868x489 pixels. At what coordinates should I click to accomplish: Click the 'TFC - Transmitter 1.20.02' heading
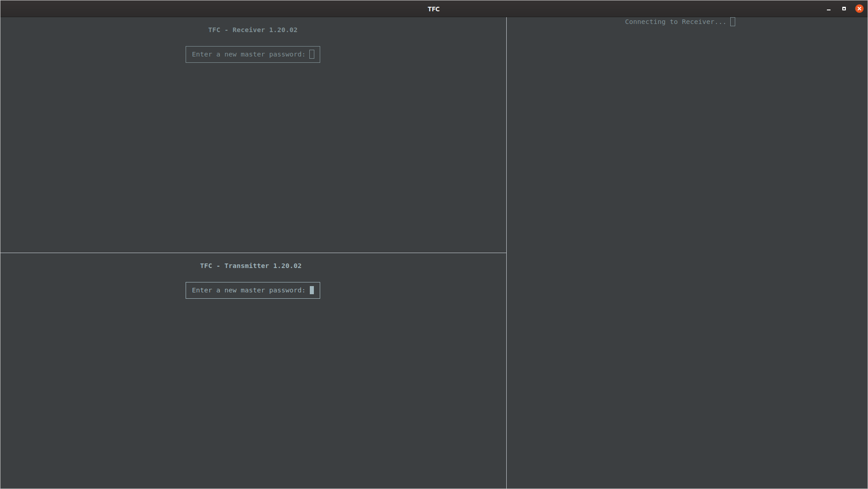click(x=251, y=266)
